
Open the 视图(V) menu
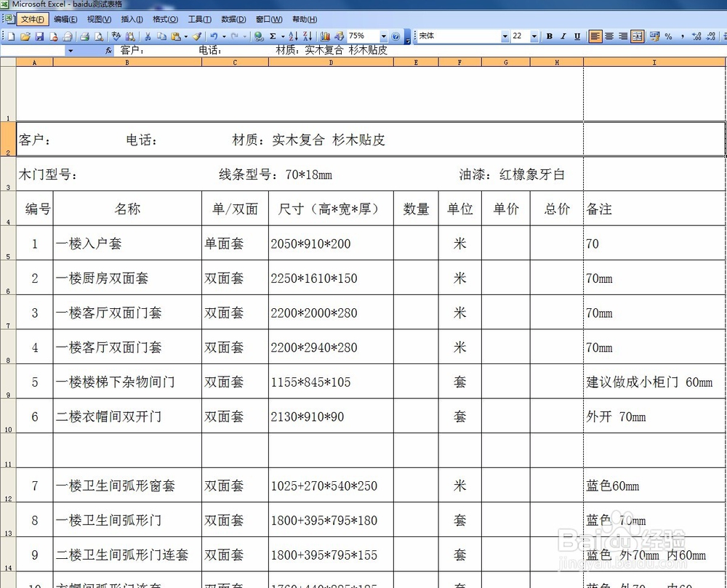[x=99, y=19]
